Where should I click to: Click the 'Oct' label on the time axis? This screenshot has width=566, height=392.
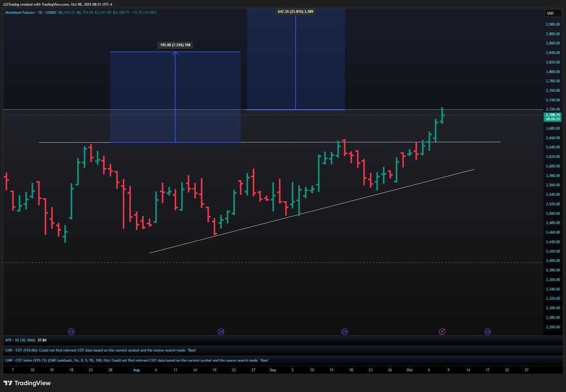[x=409, y=370]
